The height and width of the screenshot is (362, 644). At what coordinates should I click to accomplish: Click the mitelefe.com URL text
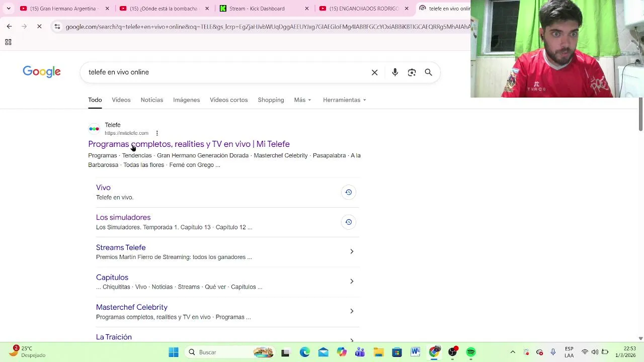coord(126,133)
